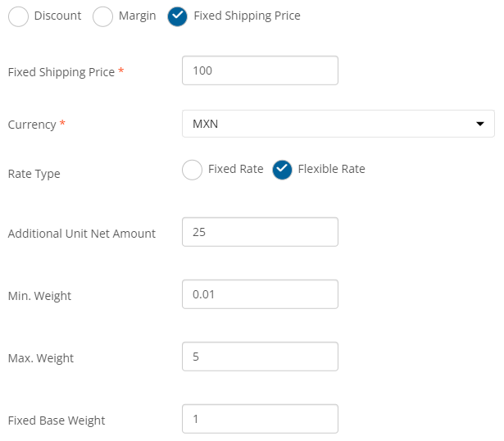The height and width of the screenshot is (441, 504).
Task: Click the Rate Type field label
Action: [34, 175]
